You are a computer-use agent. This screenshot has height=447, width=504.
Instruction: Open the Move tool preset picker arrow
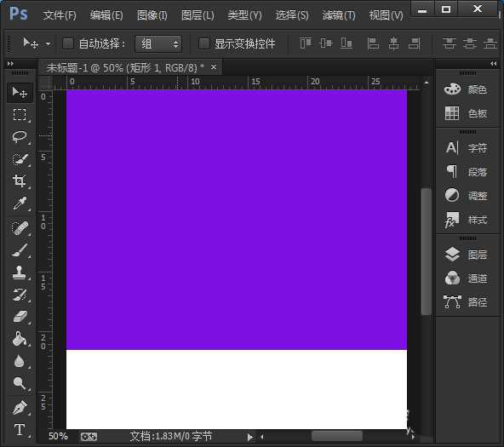49,43
